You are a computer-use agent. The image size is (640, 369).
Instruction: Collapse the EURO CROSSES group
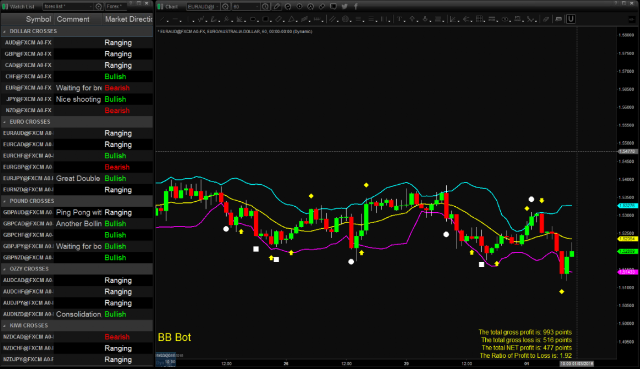pos(4,122)
